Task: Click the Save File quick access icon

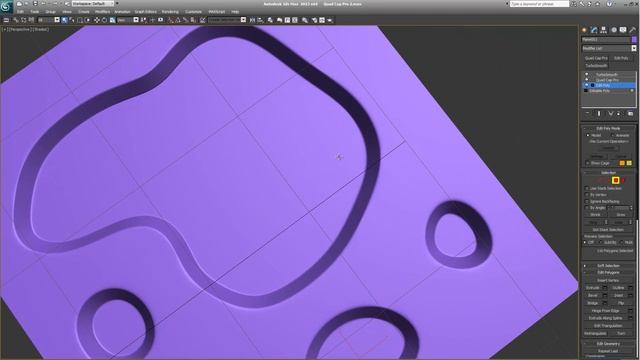Action: [35, 4]
